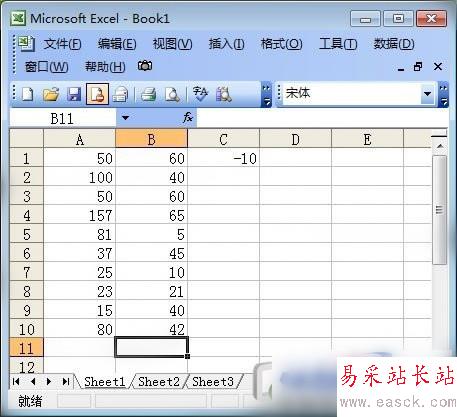This screenshot has height=417, width=457.
Task: Open a file with the Open folder icon
Action: pyautogui.click(x=51, y=94)
